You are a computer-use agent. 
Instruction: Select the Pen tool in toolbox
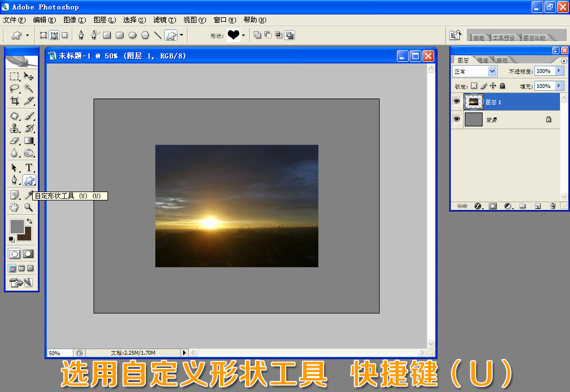[x=14, y=180]
